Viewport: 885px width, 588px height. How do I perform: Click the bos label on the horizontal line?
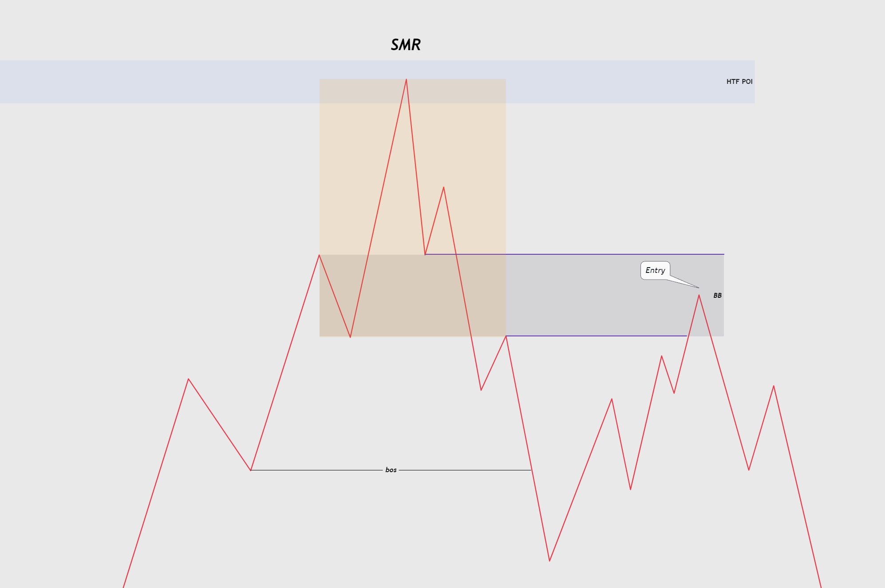pos(391,470)
